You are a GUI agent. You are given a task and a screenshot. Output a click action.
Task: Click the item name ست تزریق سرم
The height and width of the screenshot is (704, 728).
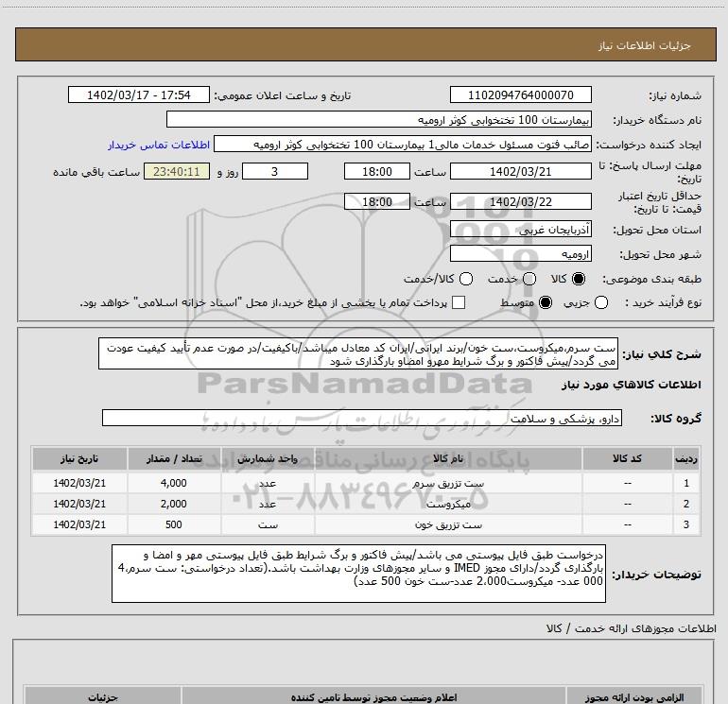click(x=448, y=483)
